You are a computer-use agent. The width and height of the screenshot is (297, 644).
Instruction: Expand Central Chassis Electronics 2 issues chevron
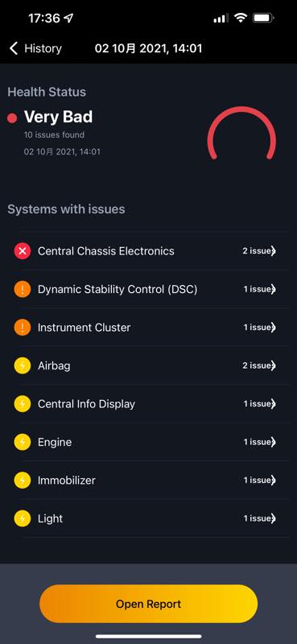click(273, 251)
